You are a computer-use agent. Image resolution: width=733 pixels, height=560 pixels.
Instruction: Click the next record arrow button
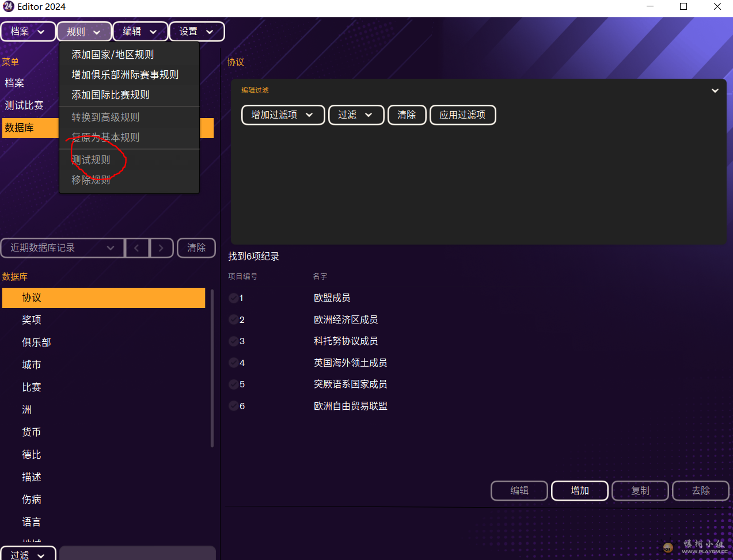pyautogui.click(x=161, y=248)
